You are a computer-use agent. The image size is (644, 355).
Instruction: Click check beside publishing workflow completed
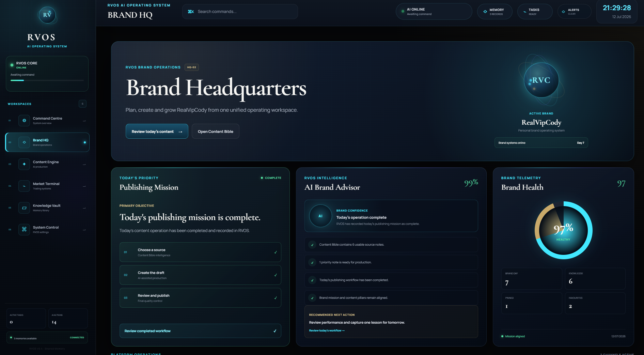(312, 280)
